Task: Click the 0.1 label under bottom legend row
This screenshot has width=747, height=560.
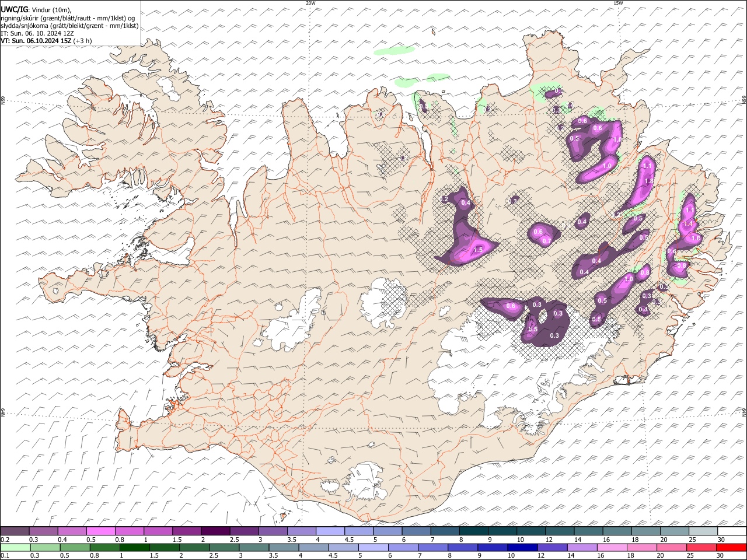Action: tap(4, 556)
